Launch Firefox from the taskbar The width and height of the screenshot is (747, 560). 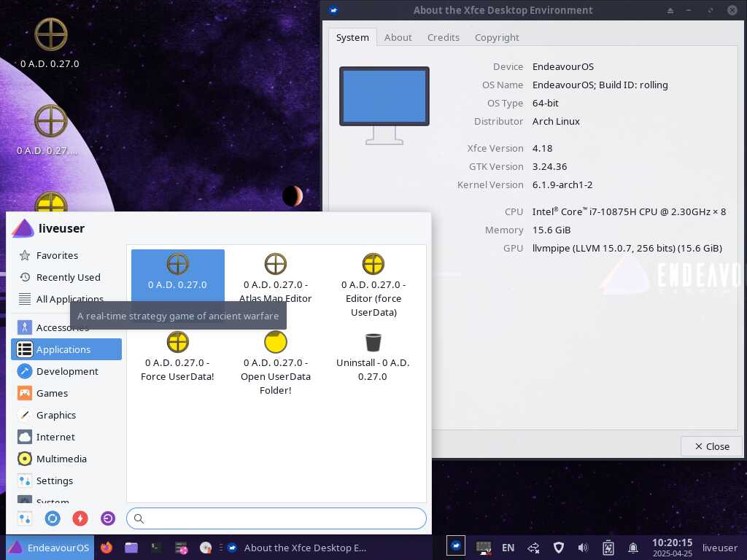point(107,548)
